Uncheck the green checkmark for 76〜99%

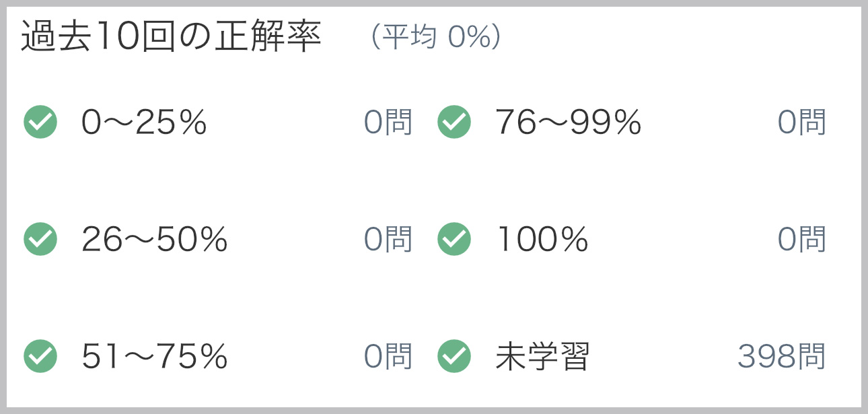[454, 122]
